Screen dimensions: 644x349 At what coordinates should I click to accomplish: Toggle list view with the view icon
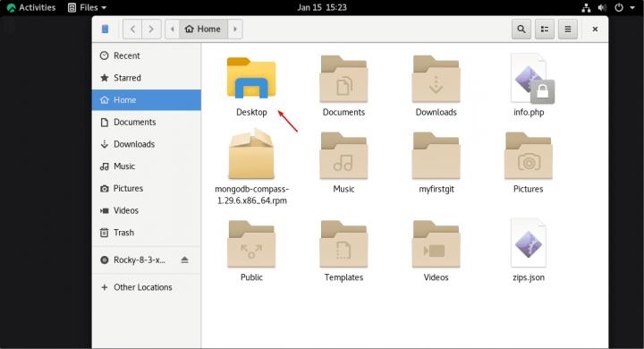point(545,30)
